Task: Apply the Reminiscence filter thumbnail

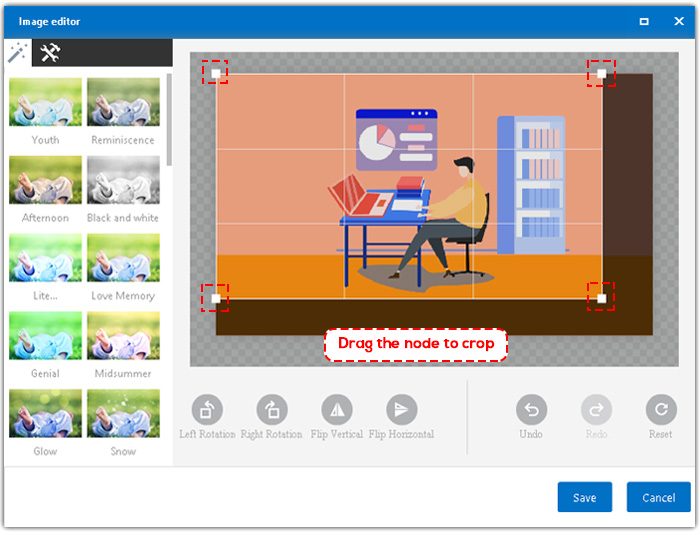Action: 123,102
